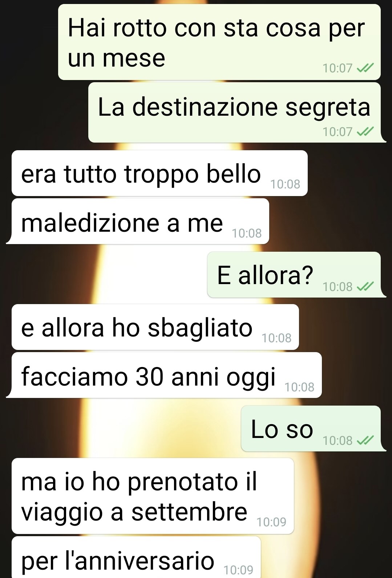The width and height of the screenshot is (392, 578).
Task: Tap the chat wallpaper beside 'E allora?'
Action: 105,275
